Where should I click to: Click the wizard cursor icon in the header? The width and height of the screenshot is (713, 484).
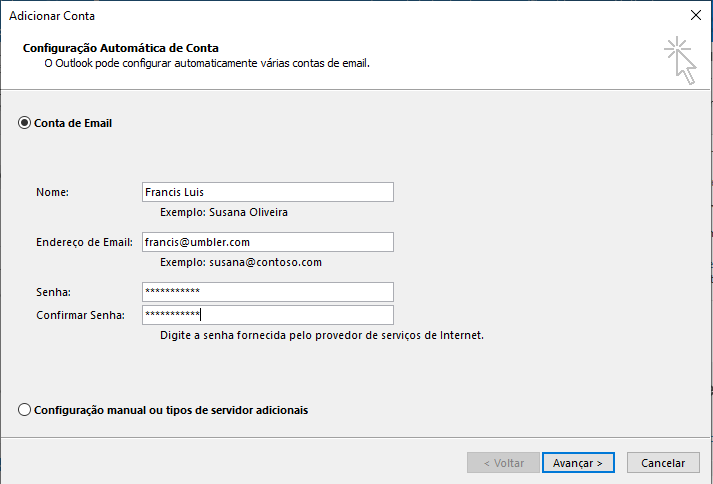pyautogui.click(x=679, y=59)
